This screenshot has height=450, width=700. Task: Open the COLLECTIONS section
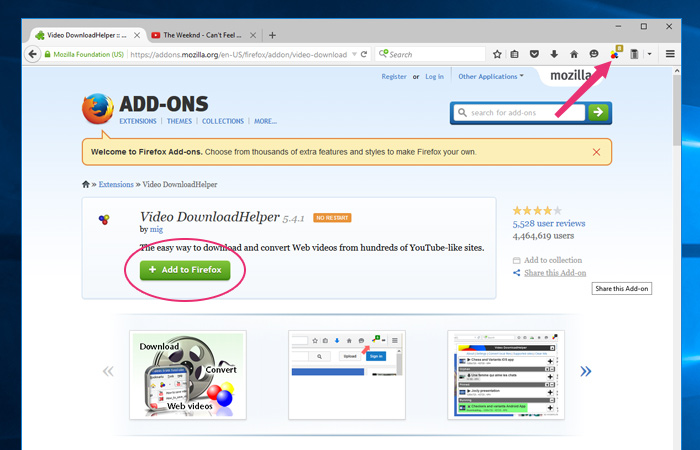click(x=223, y=121)
